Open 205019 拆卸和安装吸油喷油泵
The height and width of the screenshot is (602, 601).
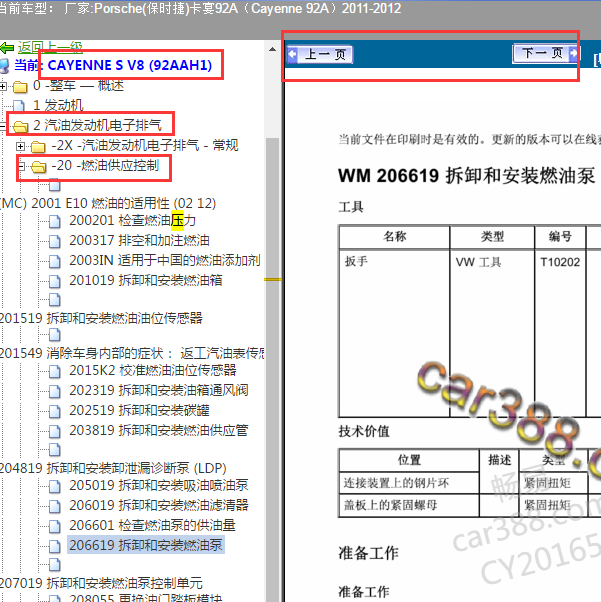[159, 485]
